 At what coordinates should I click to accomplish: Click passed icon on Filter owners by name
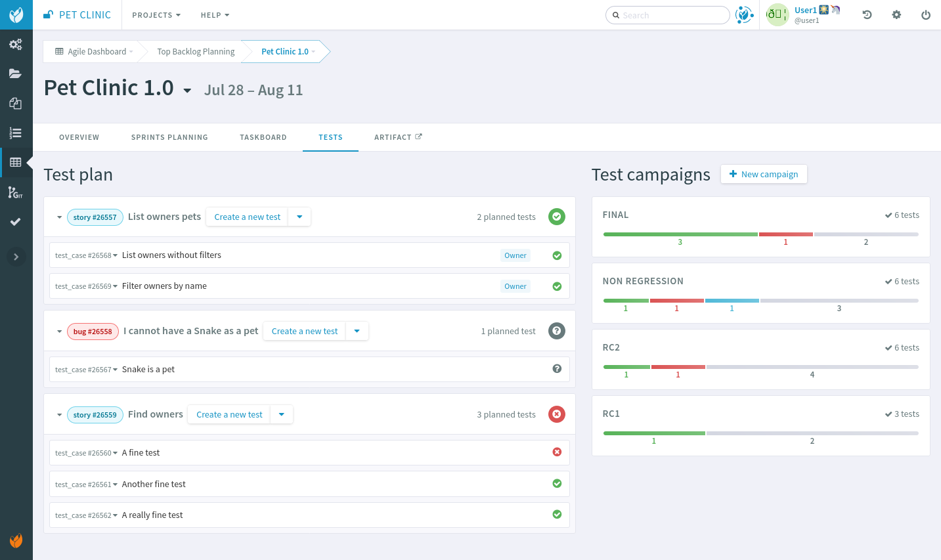pyautogui.click(x=557, y=286)
